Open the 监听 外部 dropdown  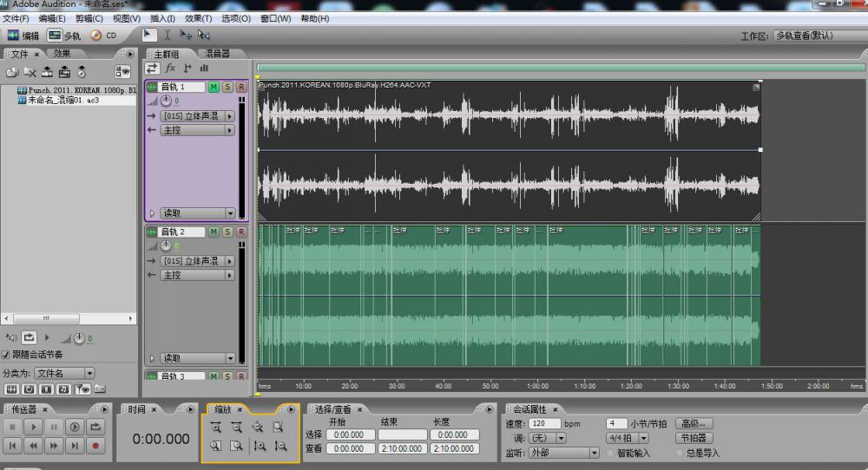563,453
